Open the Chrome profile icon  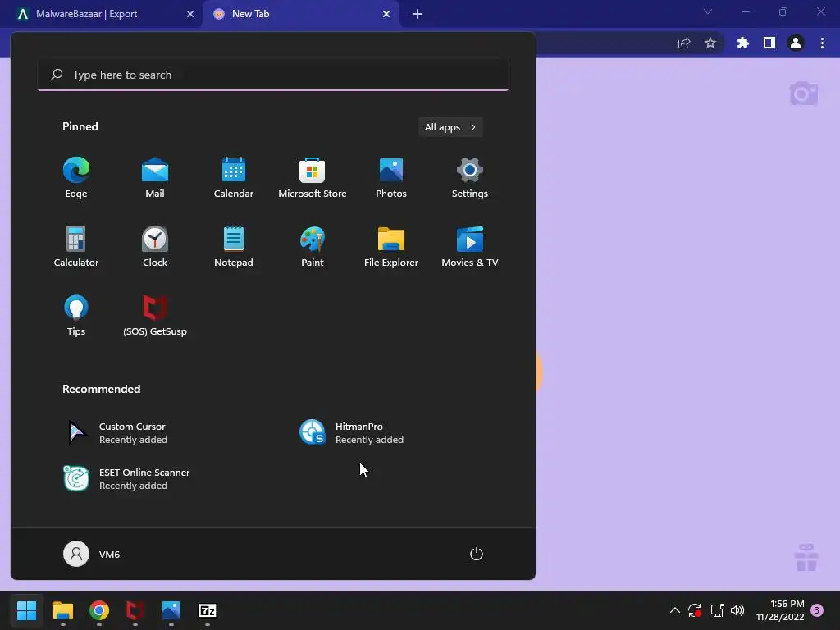click(x=796, y=43)
